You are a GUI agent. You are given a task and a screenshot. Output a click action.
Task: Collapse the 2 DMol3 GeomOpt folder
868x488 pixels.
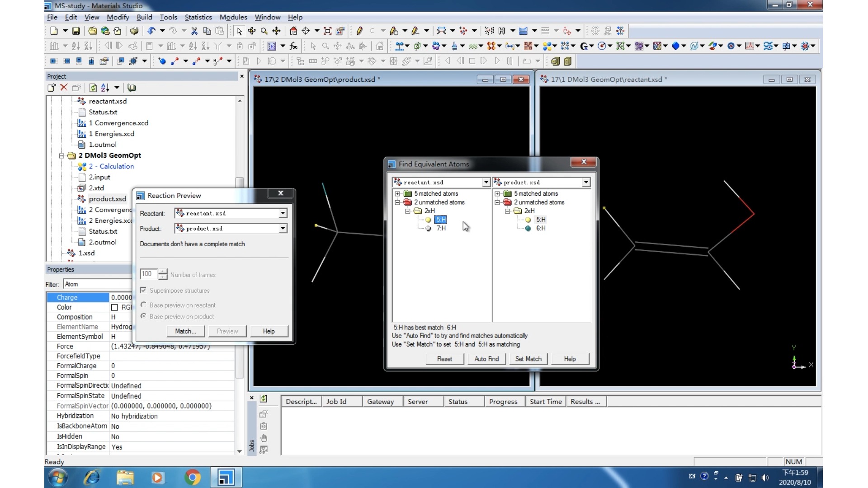[x=61, y=155]
